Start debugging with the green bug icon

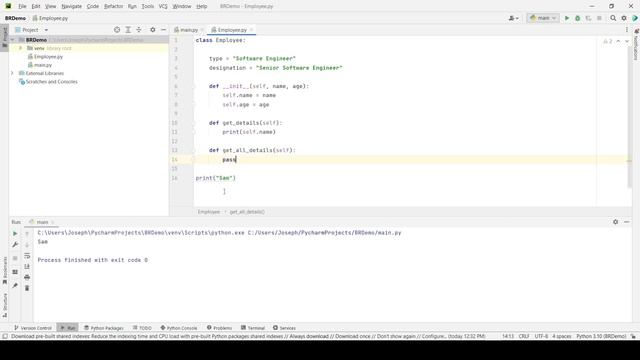[578, 18]
